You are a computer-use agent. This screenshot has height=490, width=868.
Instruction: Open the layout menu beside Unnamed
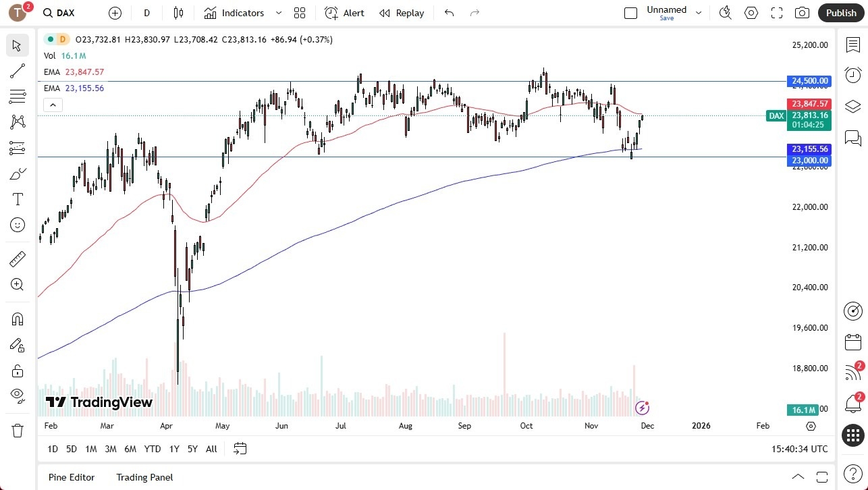[699, 11]
